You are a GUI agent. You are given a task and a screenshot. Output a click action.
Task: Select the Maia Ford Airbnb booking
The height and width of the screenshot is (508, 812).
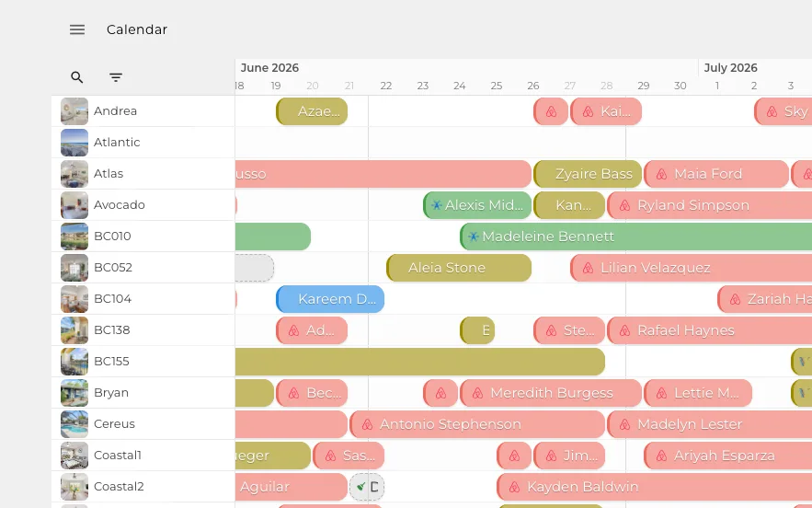coord(716,174)
